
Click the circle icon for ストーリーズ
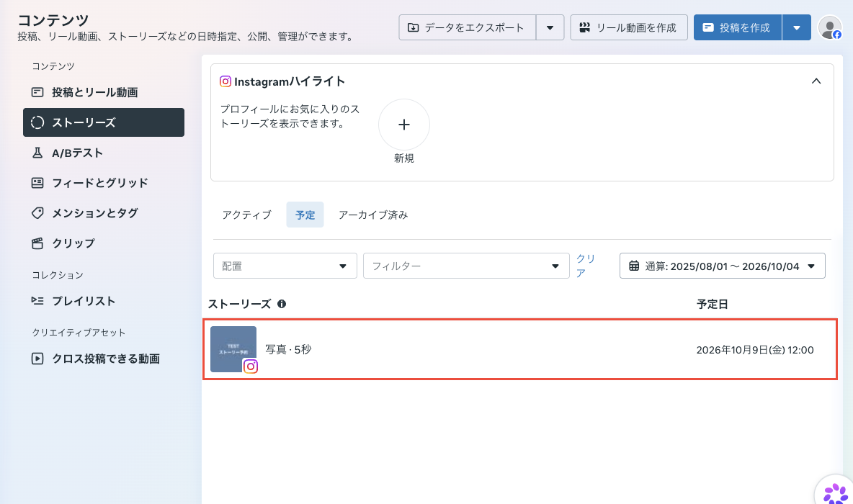coord(37,122)
